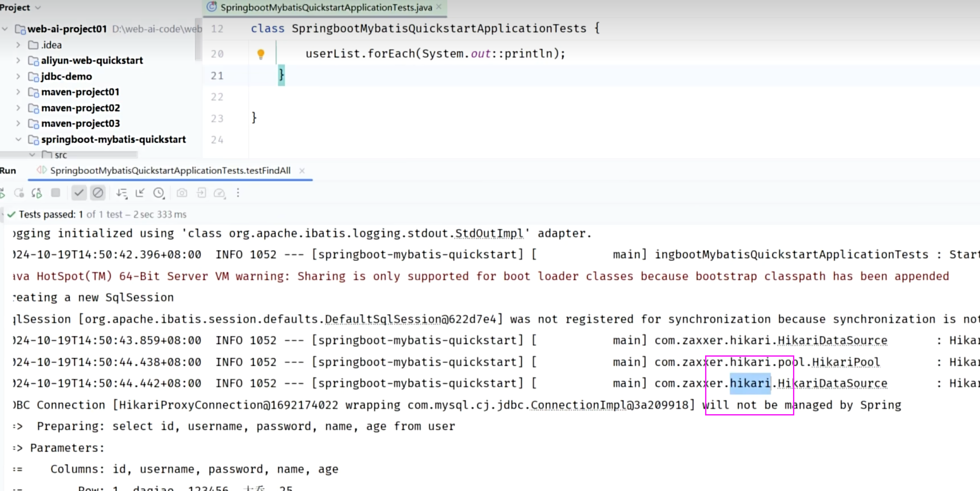The height and width of the screenshot is (491, 980).
Task: Toggle Show Passed tests checkmark
Action: (79, 193)
